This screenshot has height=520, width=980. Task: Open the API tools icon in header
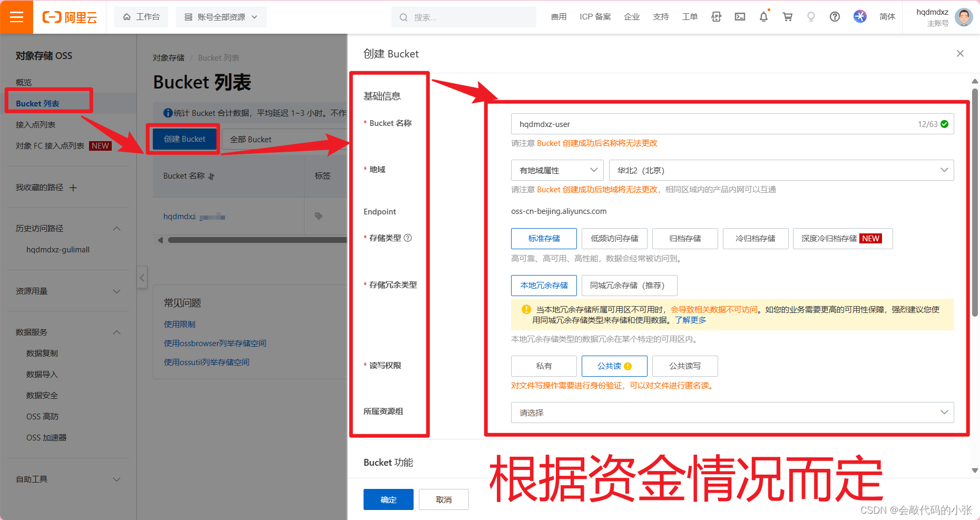[x=716, y=17]
